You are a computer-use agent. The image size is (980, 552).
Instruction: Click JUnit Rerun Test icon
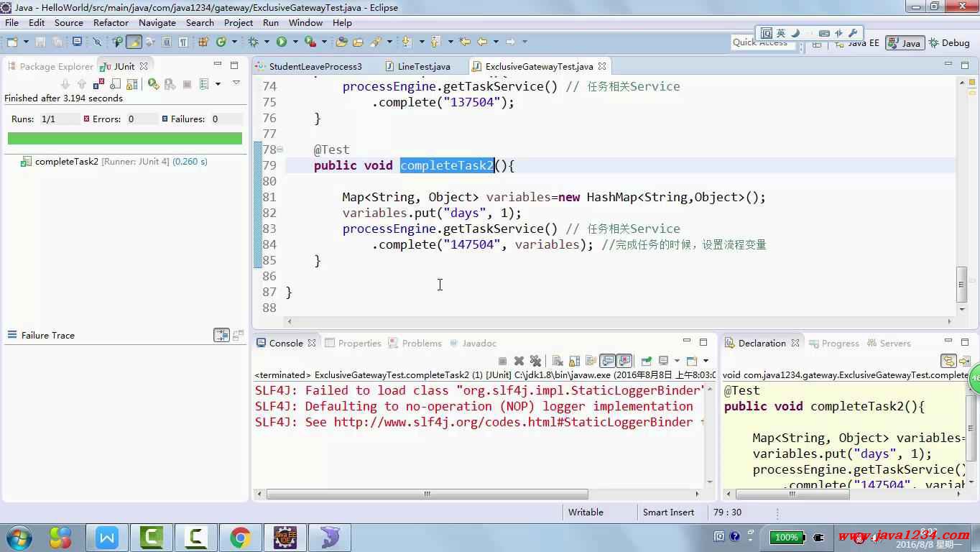pos(154,84)
